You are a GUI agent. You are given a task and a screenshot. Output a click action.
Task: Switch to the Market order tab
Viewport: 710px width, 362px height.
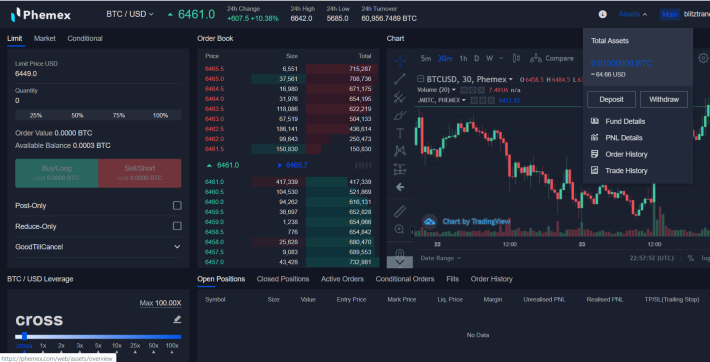(x=44, y=39)
